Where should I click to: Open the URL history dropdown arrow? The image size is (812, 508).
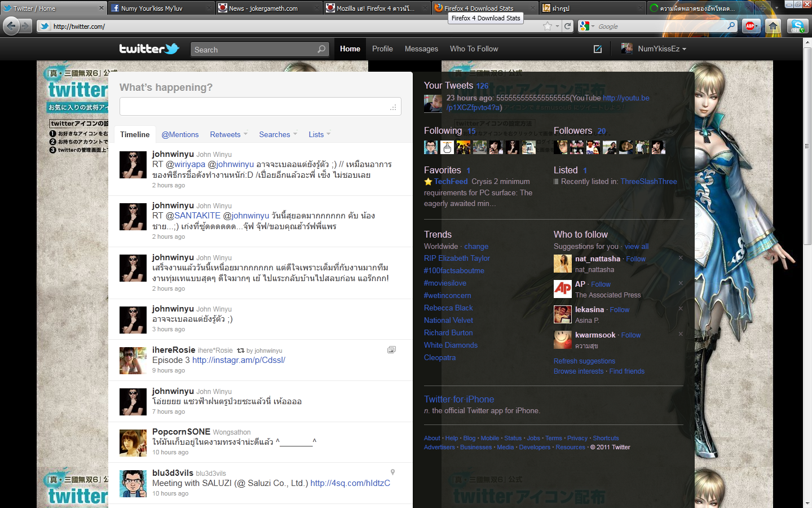(x=557, y=26)
